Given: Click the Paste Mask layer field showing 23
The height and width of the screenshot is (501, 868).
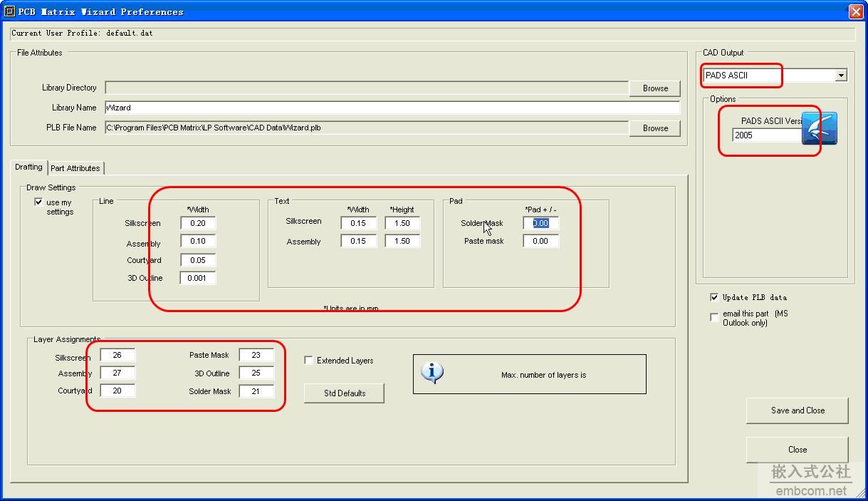Looking at the screenshot, I should (256, 355).
